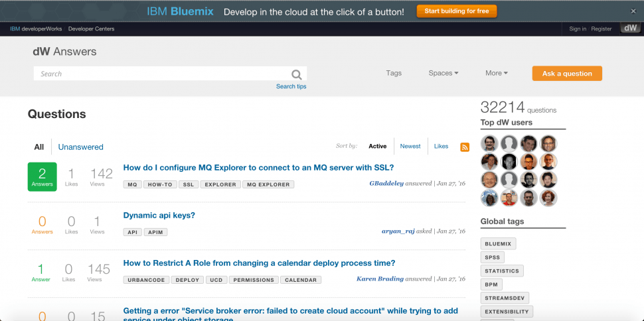Click the URBANCODE tag
This screenshot has height=321, width=644.
click(146, 280)
